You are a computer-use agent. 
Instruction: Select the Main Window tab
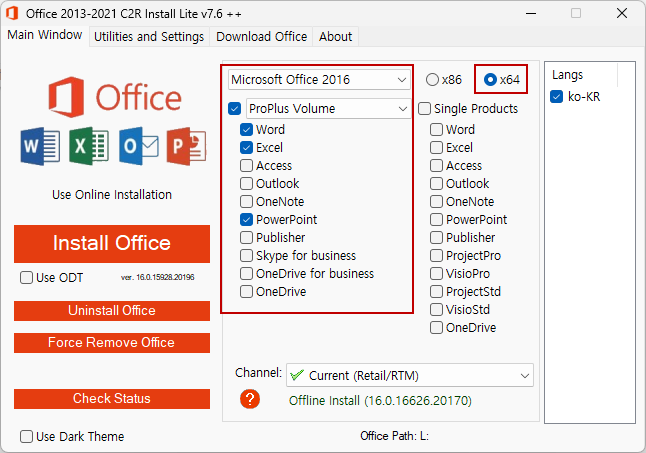[44, 35]
